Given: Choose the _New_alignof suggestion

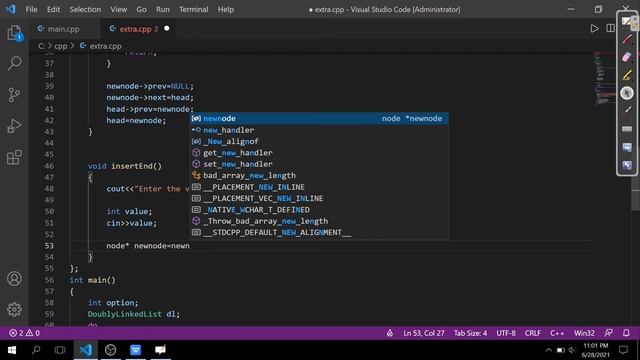Looking at the screenshot, I should (x=320, y=141).
